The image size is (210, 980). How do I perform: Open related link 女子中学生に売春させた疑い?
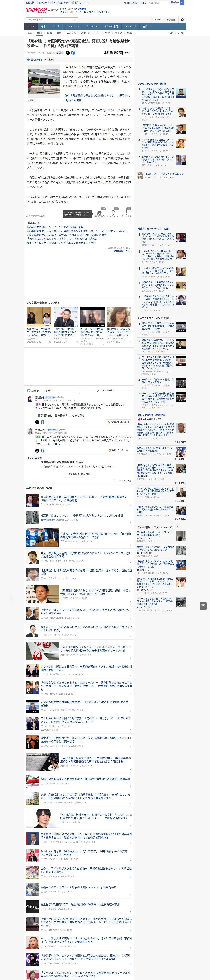[x=61, y=242]
